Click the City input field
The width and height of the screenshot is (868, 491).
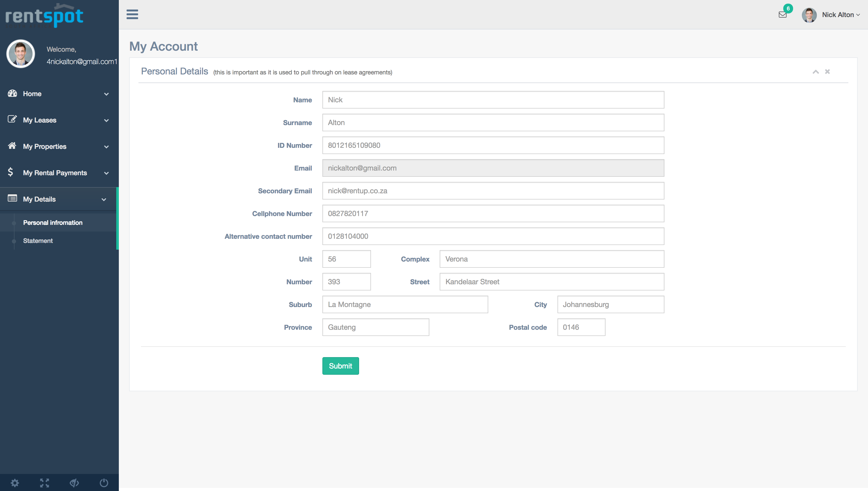tap(611, 304)
